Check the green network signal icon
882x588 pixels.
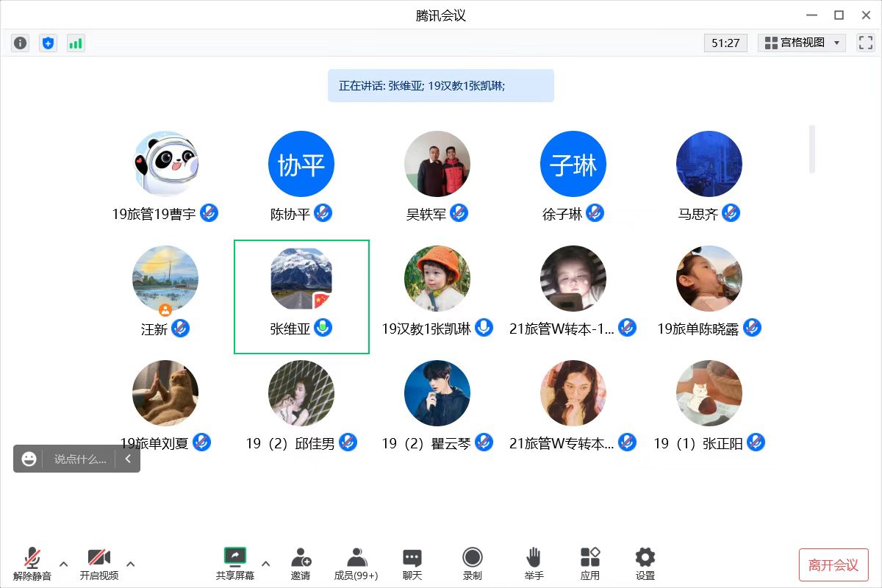[x=76, y=43]
